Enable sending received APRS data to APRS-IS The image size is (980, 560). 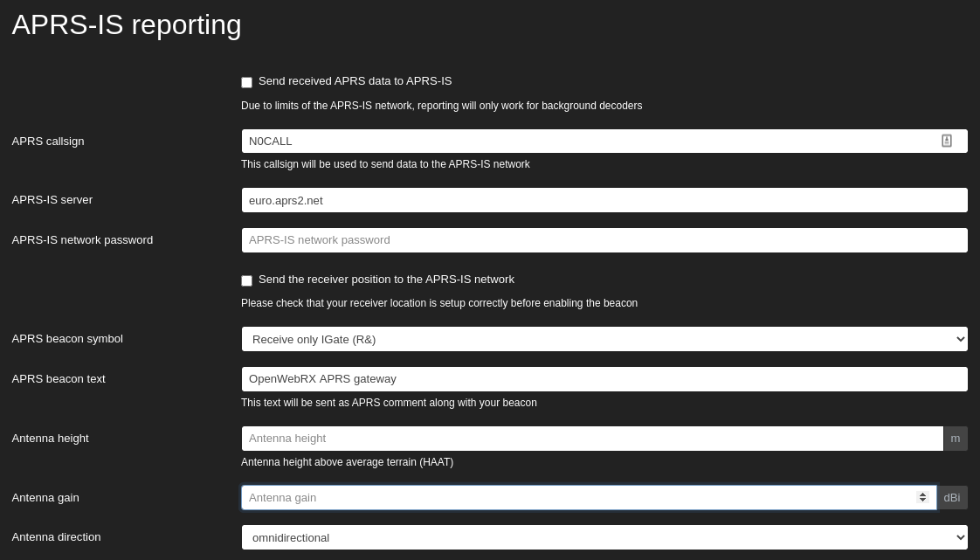point(246,82)
